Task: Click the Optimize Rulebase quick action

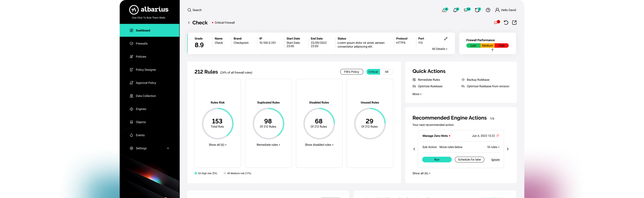Action: tap(428, 86)
